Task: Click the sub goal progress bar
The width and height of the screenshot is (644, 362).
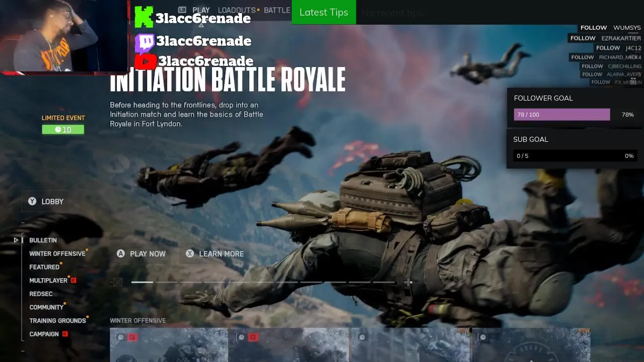Action: tap(575, 156)
